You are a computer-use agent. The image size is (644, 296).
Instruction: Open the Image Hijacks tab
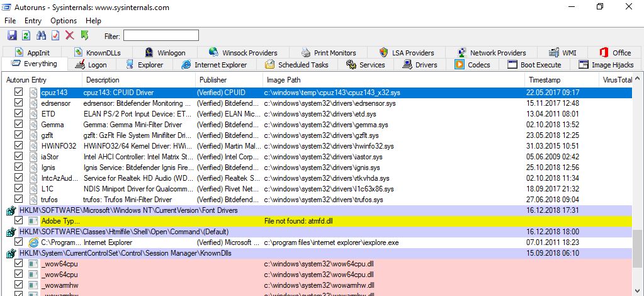(x=606, y=64)
